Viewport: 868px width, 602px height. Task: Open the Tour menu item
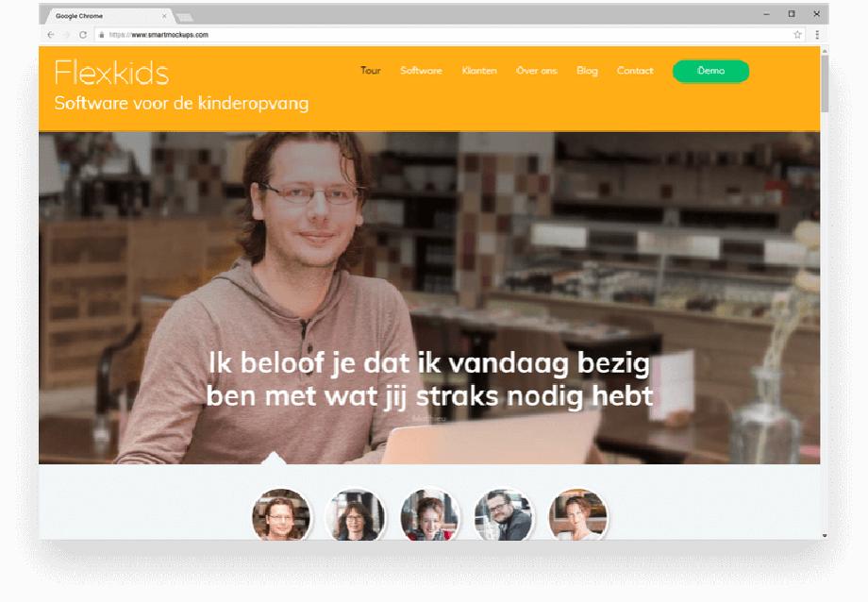tap(371, 71)
